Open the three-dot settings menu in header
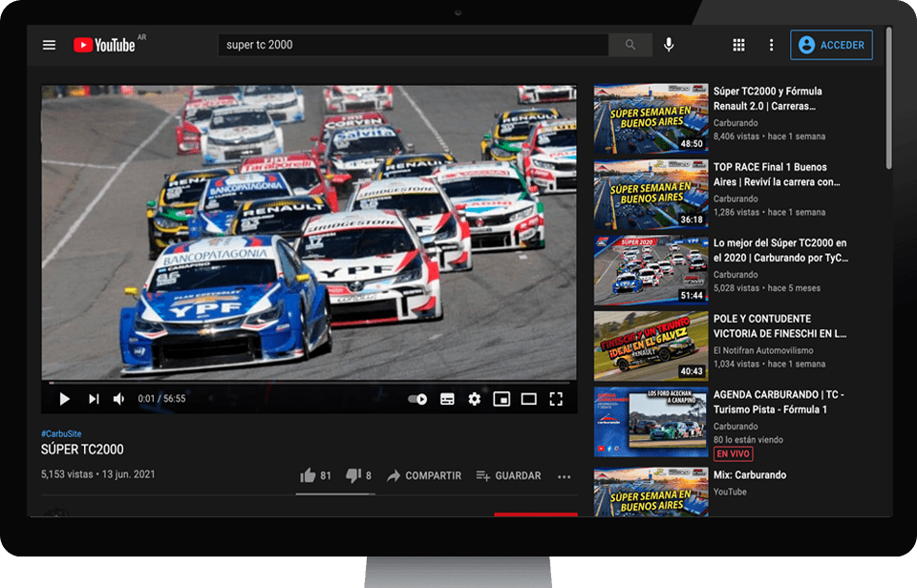 [772, 45]
